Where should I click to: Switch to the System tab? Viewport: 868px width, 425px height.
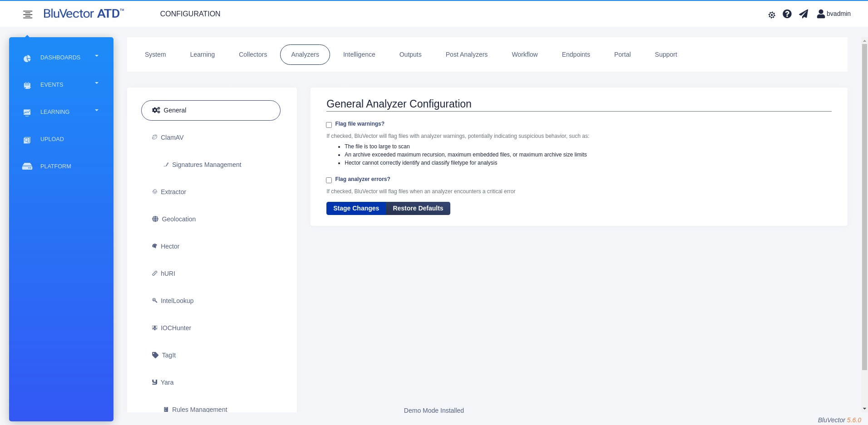click(x=155, y=54)
